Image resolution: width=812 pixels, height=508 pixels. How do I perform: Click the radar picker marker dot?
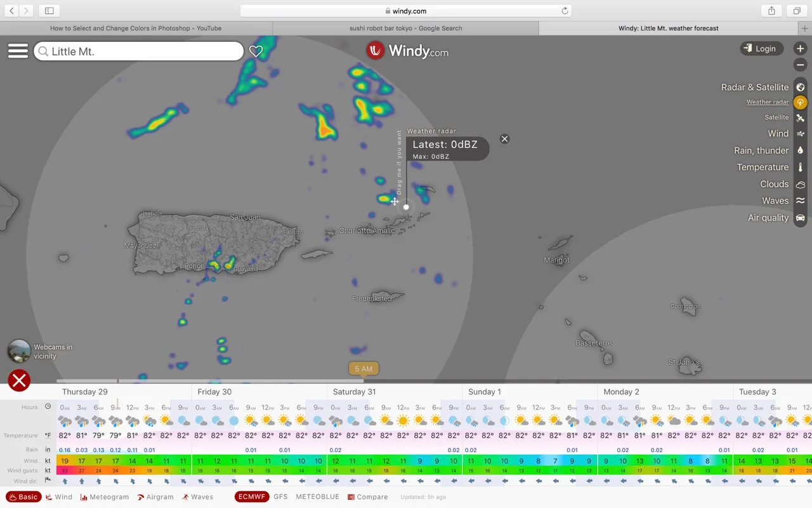click(406, 207)
